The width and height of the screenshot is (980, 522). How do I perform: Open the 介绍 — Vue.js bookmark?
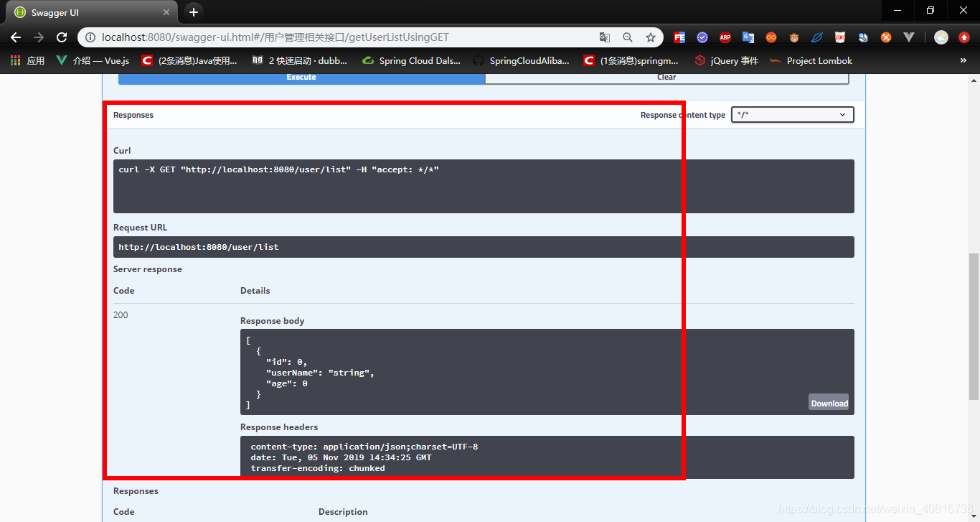point(93,61)
